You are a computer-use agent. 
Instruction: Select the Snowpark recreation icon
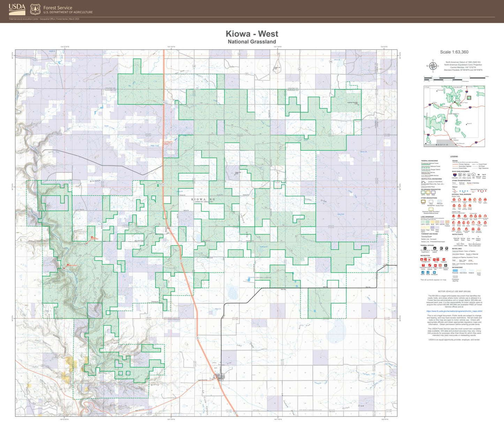click(x=435, y=273)
